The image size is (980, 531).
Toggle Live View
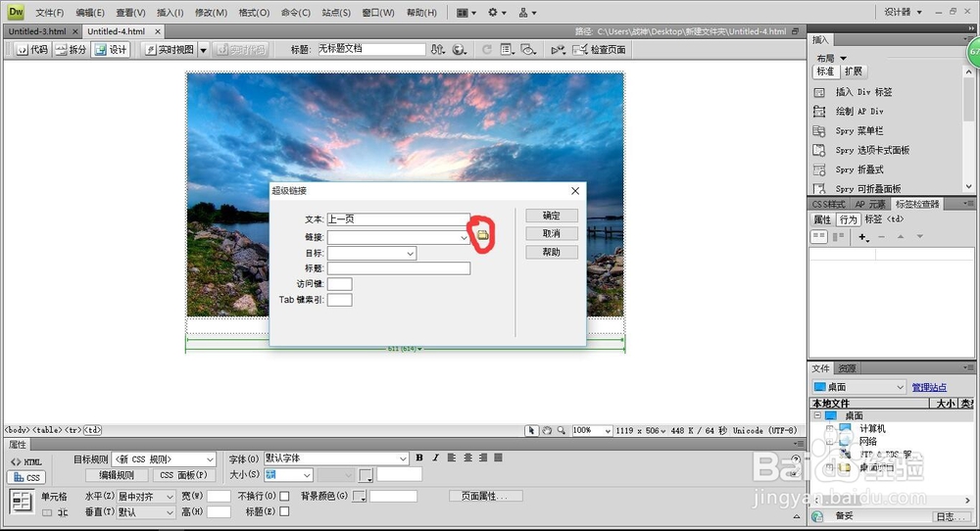(x=170, y=49)
